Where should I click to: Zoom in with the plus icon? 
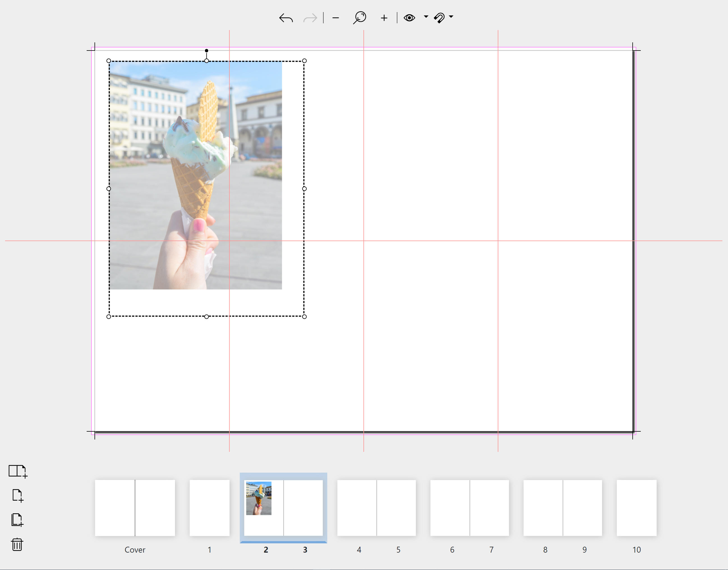(x=384, y=18)
